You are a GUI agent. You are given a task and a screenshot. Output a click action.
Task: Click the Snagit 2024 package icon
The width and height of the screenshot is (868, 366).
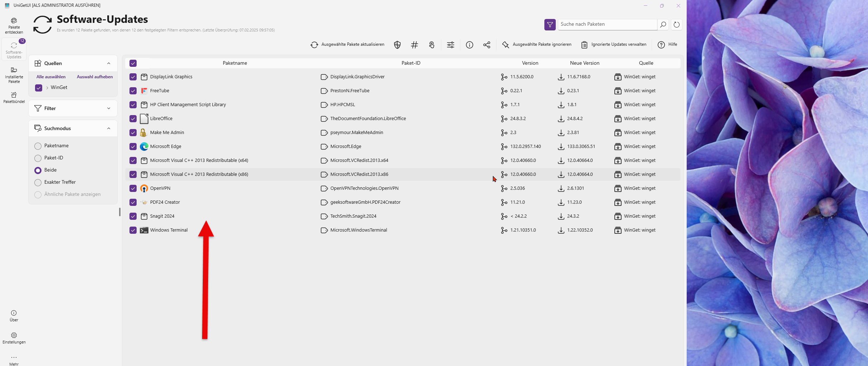click(144, 216)
